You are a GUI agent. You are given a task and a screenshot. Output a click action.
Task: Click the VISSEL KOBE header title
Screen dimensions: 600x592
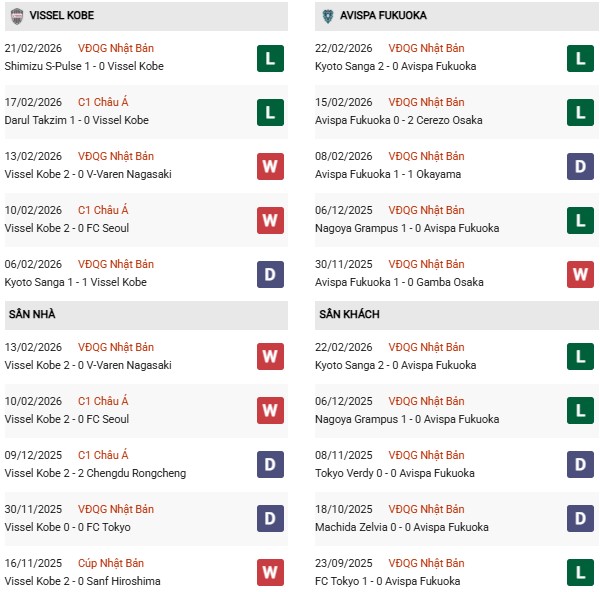tap(65, 16)
